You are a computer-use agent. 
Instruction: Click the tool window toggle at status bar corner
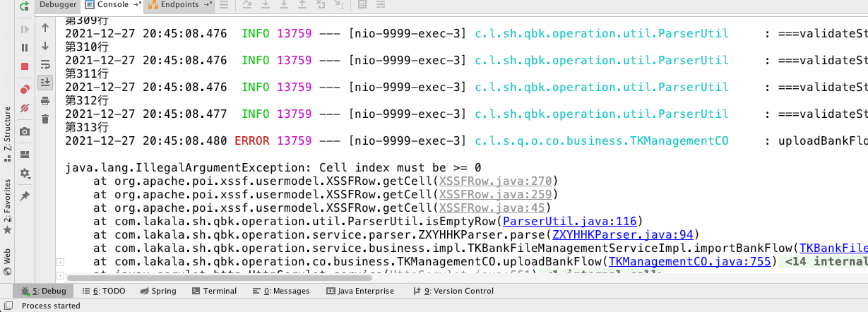[x=7, y=306]
